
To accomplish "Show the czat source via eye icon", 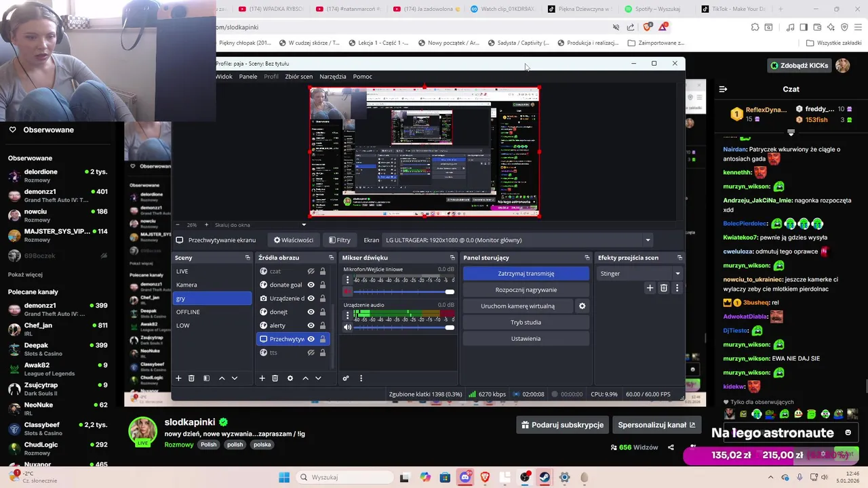I will [x=311, y=271].
